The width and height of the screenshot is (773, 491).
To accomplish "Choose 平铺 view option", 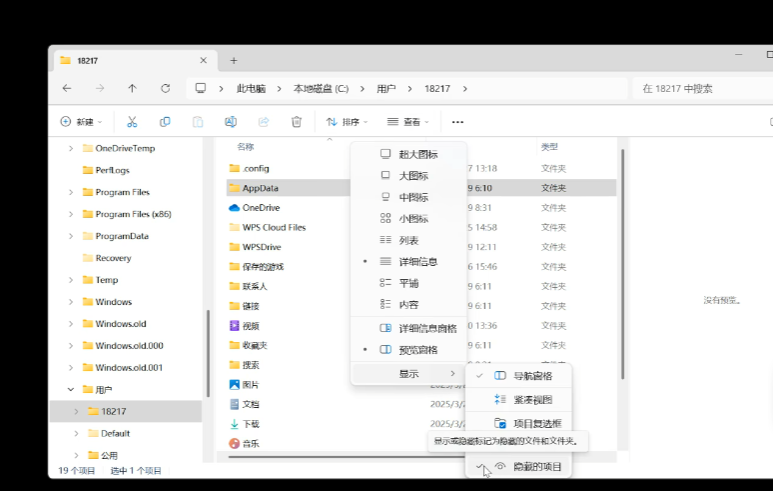I will pyautogui.click(x=409, y=283).
